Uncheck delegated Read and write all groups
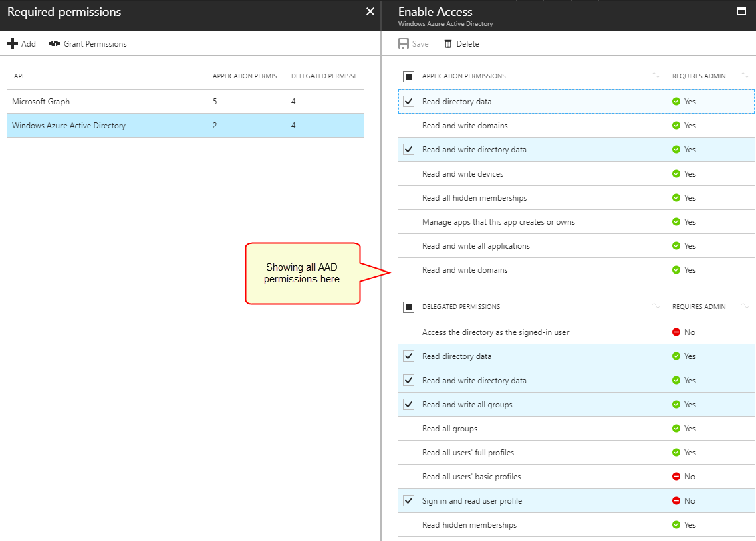The image size is (756, 541). click(409, 405)
